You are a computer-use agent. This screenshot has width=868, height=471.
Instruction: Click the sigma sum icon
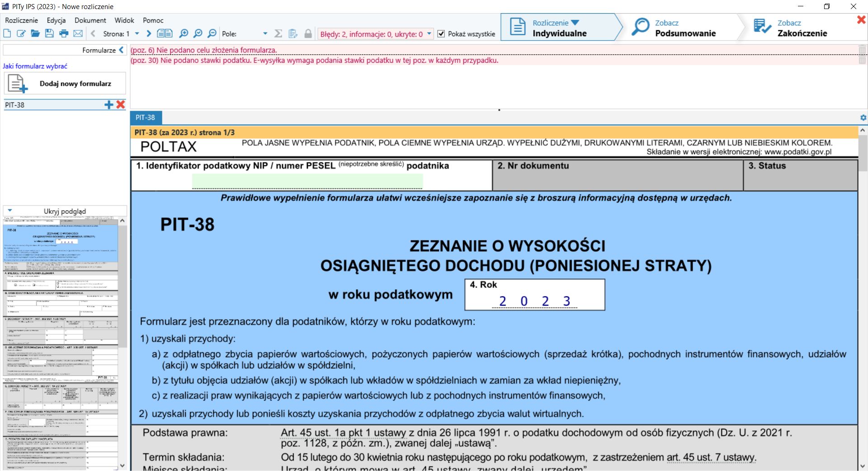(278, 33)
